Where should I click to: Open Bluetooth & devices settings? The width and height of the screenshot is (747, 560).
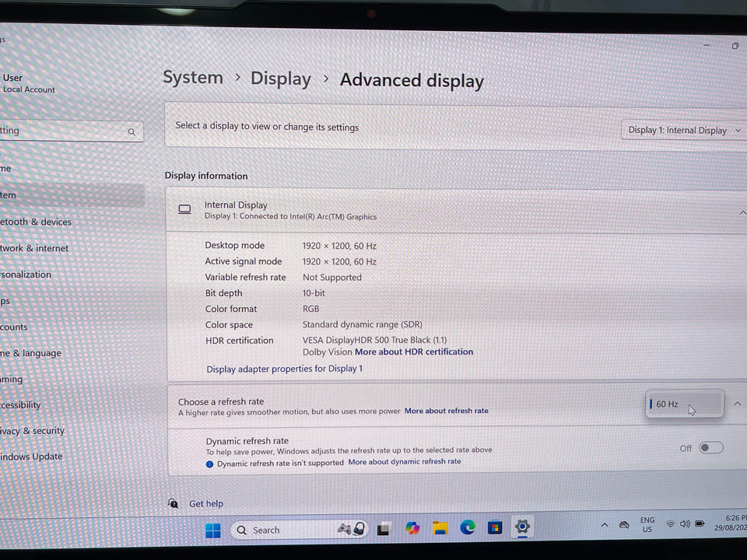(x=36, y=222)
